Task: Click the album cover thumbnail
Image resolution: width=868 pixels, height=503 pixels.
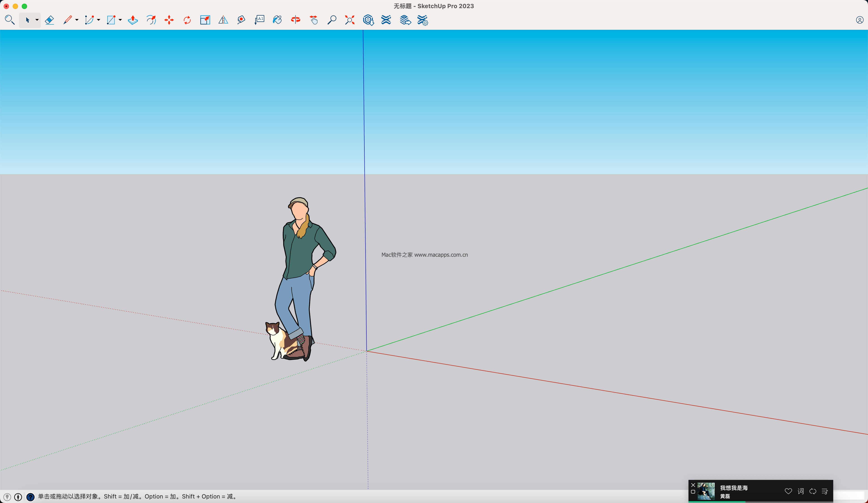Action: pyautogui.click(x=706, y=491)
